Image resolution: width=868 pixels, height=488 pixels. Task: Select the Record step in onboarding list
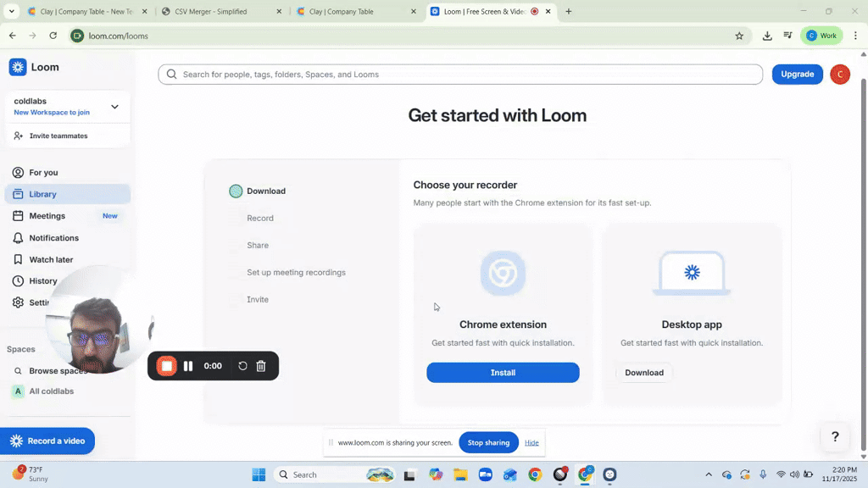coord(260,219)
